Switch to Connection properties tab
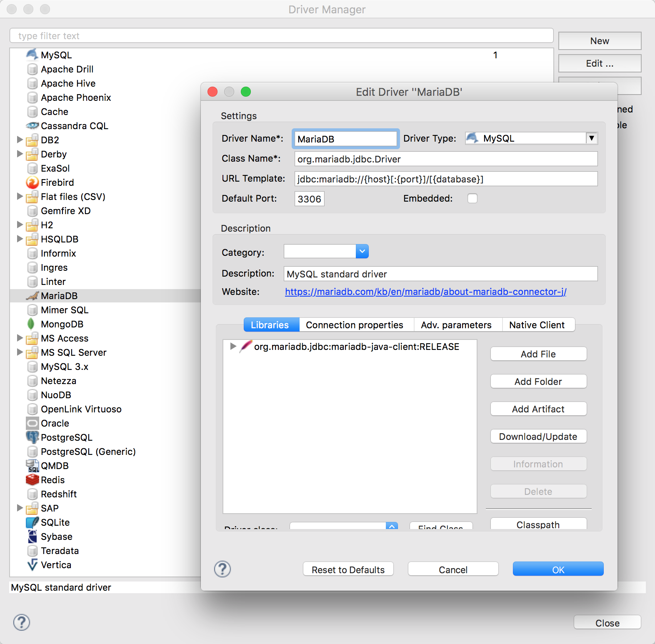The height and width of the screenshot is (644, 655). pos(354,325)
